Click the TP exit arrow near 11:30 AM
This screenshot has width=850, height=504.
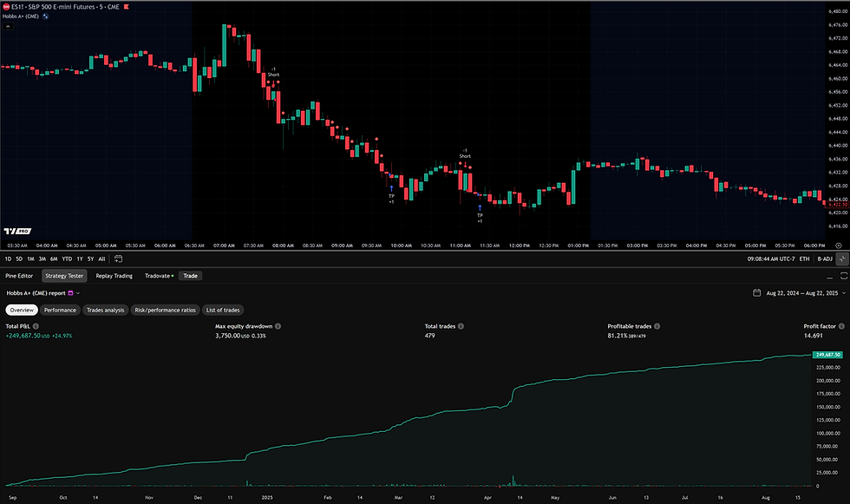click(480, 207)
